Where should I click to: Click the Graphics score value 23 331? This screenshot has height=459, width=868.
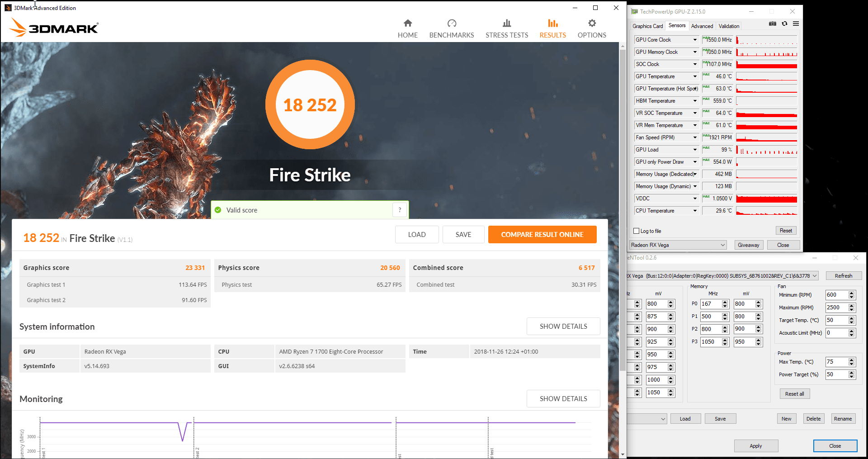tap(195, 268)
